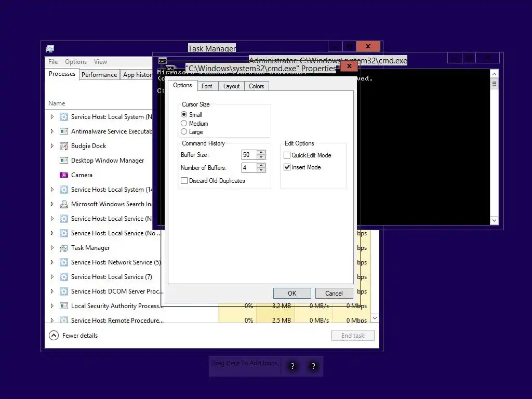Screen dimensions: 532x399
Task: Increase the Buffer Size value with up arrow
Action: [261, 152]
